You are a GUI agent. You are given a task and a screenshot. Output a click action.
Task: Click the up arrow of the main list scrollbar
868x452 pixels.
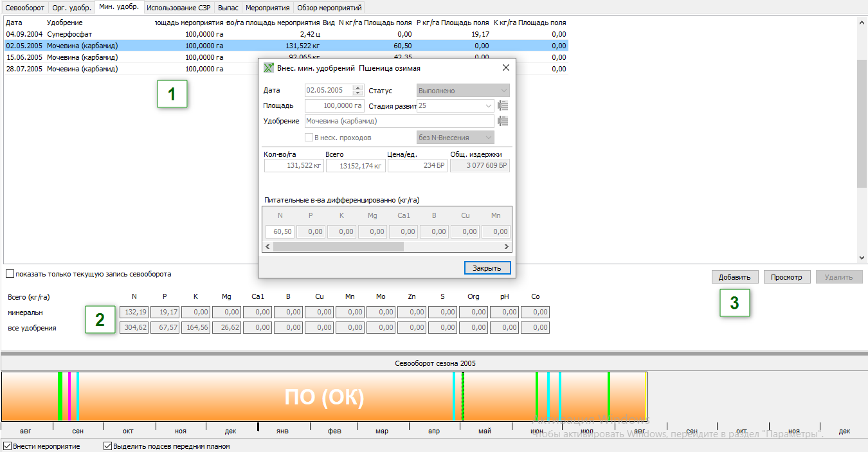point(862,23)
